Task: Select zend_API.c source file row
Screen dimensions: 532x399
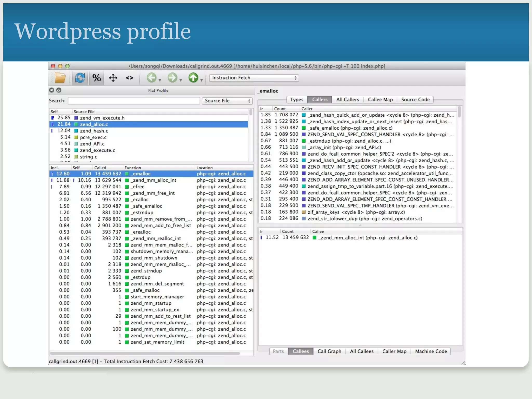Action: pyautogui.click(x=149, y=144)
